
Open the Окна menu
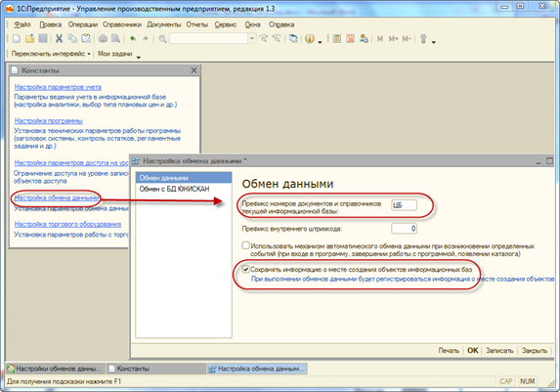252,24
